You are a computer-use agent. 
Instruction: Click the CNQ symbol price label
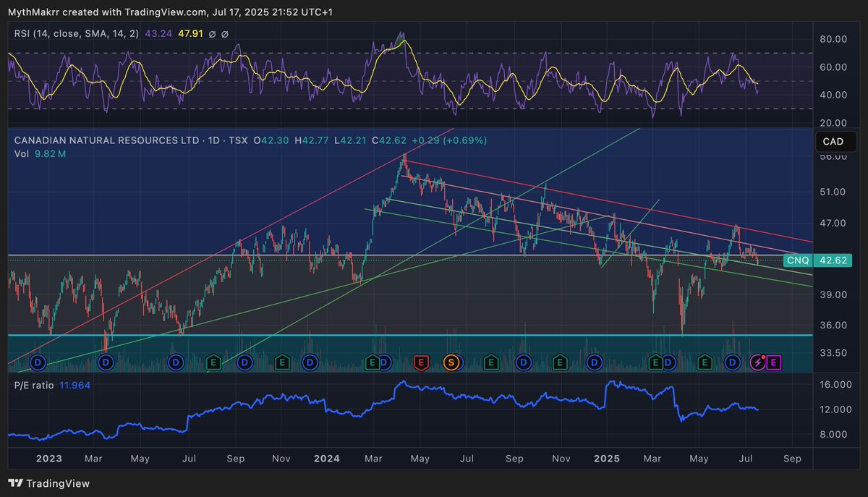click(798, 260)
